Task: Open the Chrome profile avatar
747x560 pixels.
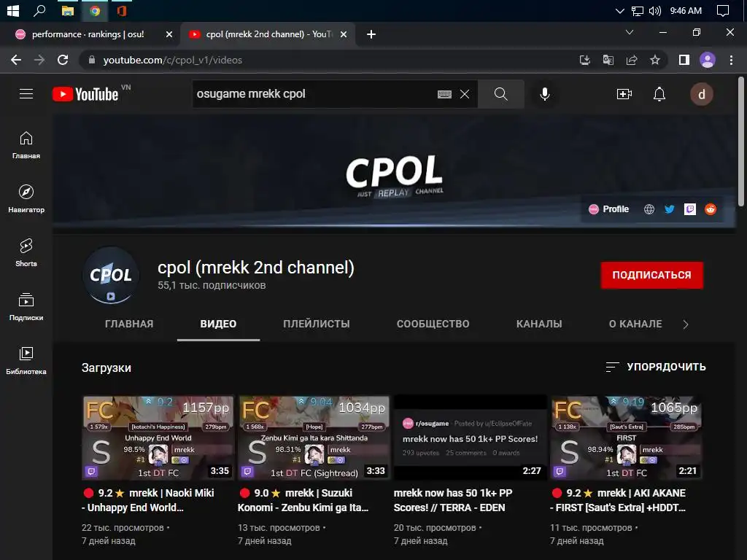Action: coord(708,60)
